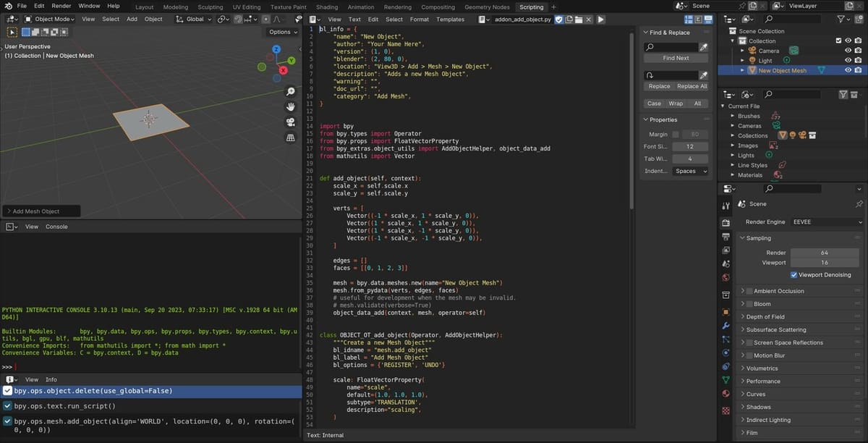The image size is (868, 443).
Task: Open the Object Data properties tab (green triangle icon)
Action: tap(726, 381)
